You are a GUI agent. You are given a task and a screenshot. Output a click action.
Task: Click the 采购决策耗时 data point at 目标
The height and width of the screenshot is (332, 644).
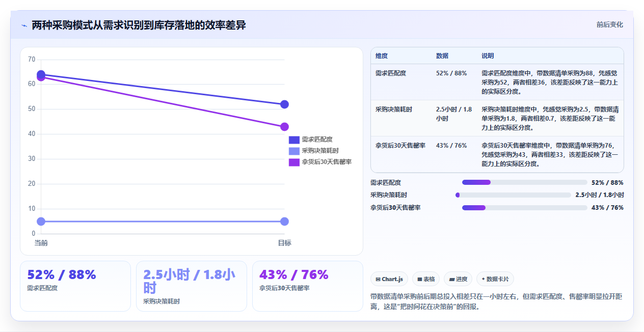point(284,222)
